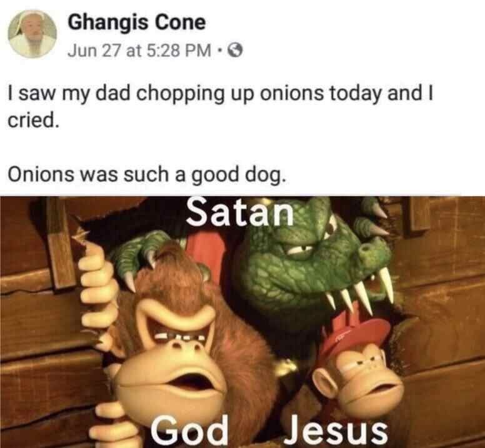Screen dimensions: 485x448
Task: Open the Ghangis Cone profile name link
Action: point(136,22)
